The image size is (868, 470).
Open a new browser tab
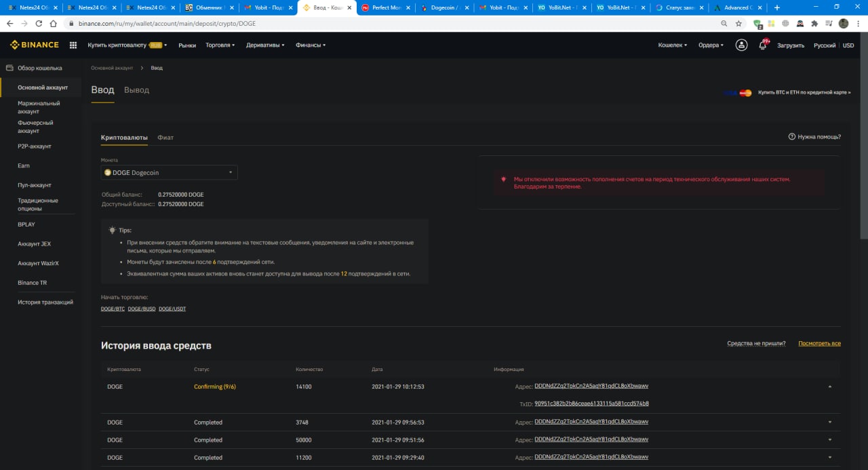pyautogui.click(x=777, y=7)
